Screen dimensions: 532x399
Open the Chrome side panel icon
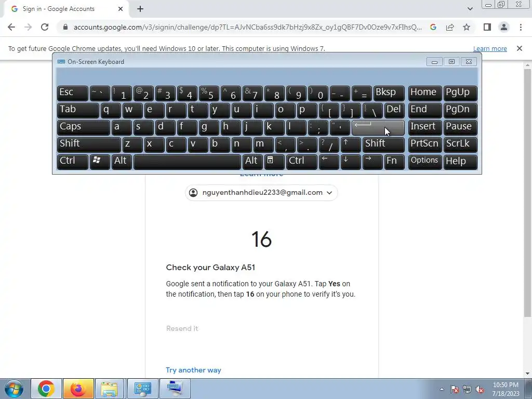click(x=487, y=27)
